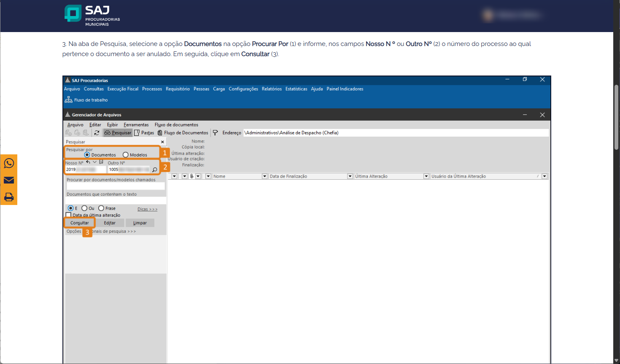Click the page vertical scrollbar thumb
The image size is (620, 364).
[616, 117]
